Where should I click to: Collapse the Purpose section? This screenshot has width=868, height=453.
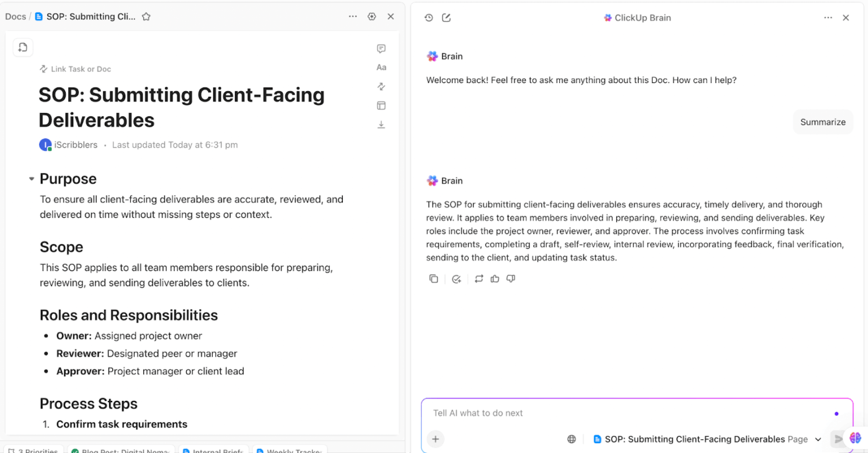(32, 178)
